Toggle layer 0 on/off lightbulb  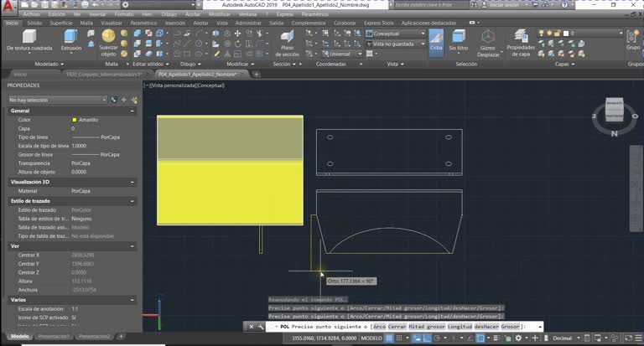(542, 34)
